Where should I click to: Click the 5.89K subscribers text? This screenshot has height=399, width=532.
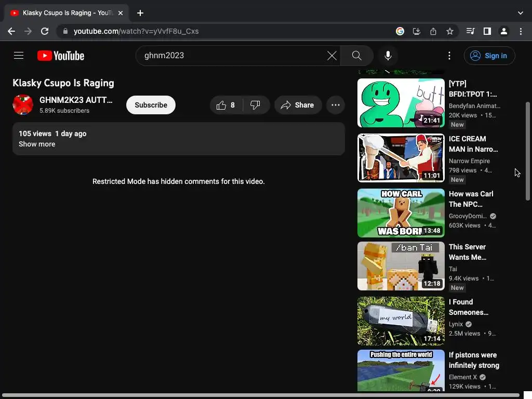tap(64, 111)
